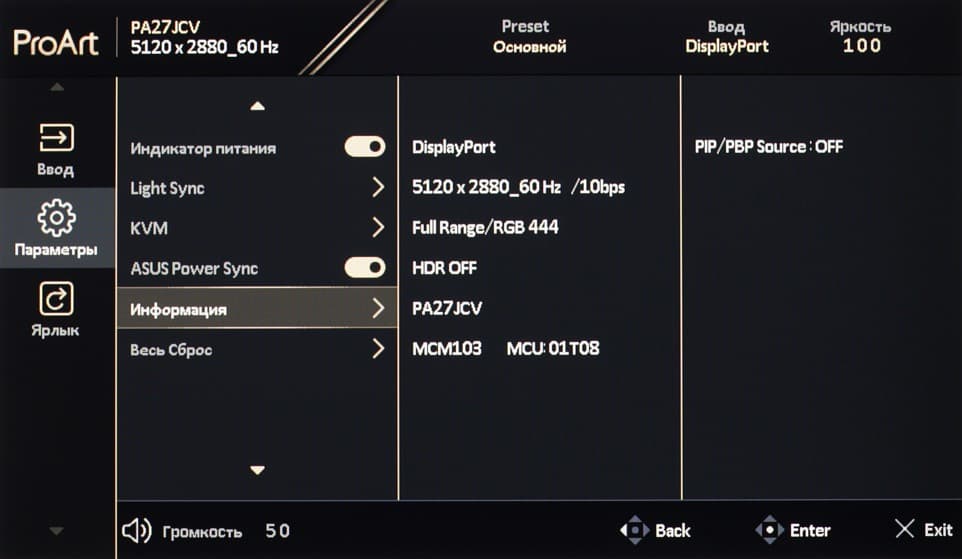Open the Параметры gear settings icon
The width and height of the screenshot is (962, 559).
[56, 218]
